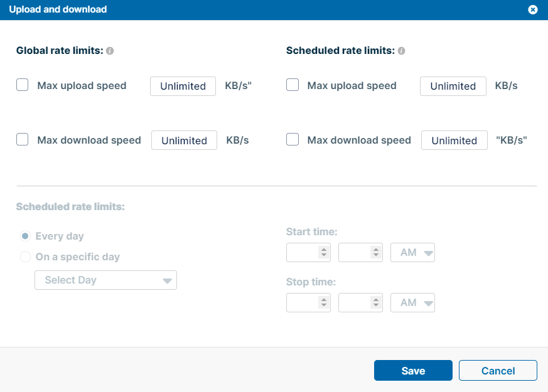Image resolution: width=548 pixels, height=392 pixels.
Task: Select the Every day radio button
Action: pos(24,236)
